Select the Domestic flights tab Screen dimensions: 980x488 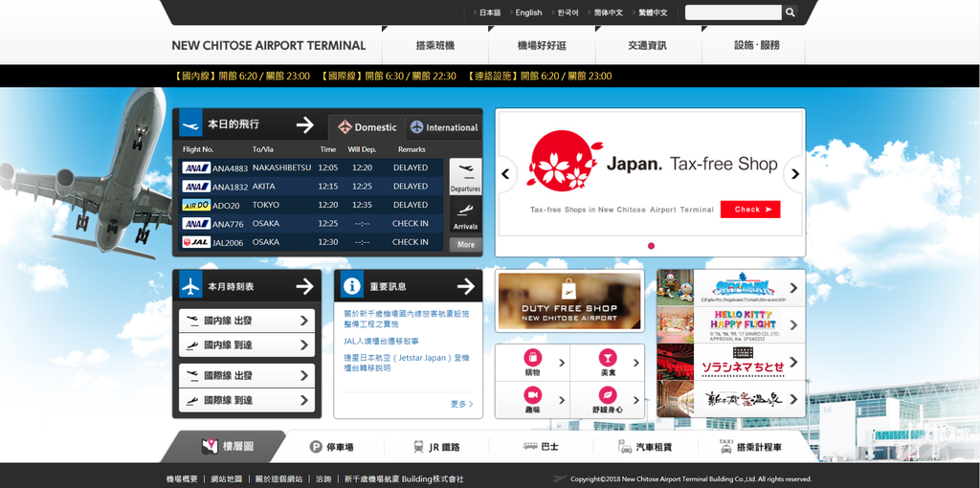tap(367, 127)
